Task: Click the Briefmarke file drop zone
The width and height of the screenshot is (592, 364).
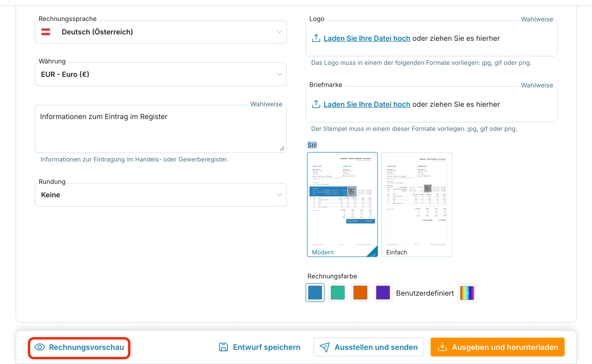Action: click(431, 104)
